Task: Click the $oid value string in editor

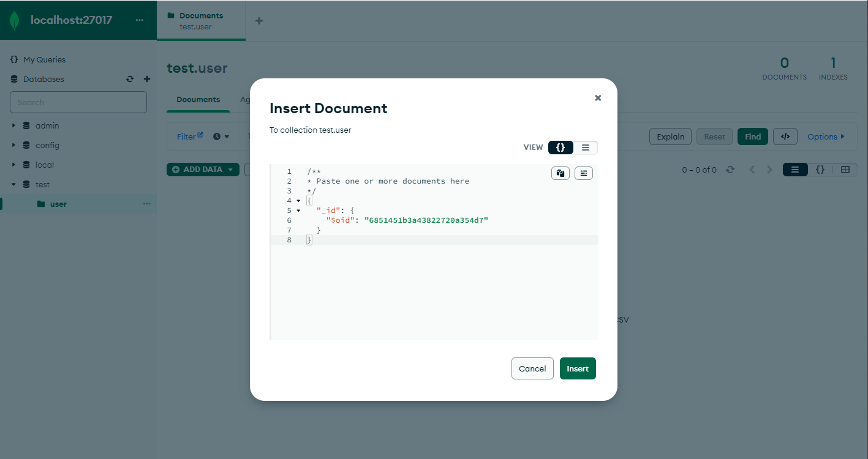Action: pos(426,220)
